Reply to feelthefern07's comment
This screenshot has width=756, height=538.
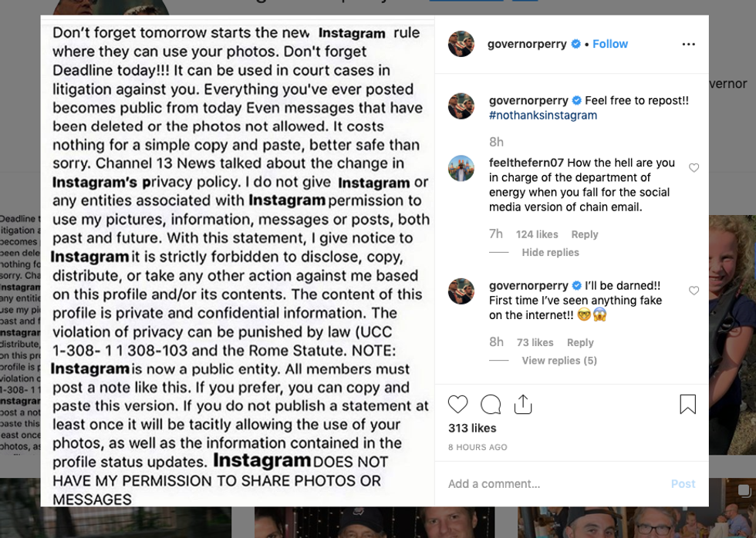click(585, 234)
